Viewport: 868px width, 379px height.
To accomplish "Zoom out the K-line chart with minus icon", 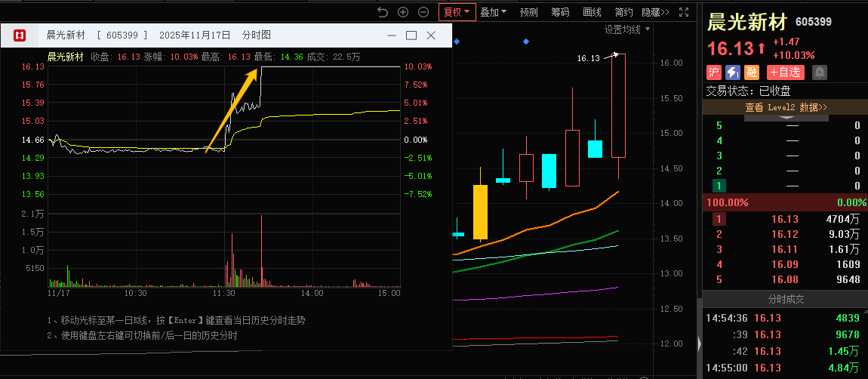I will [423, 12].
